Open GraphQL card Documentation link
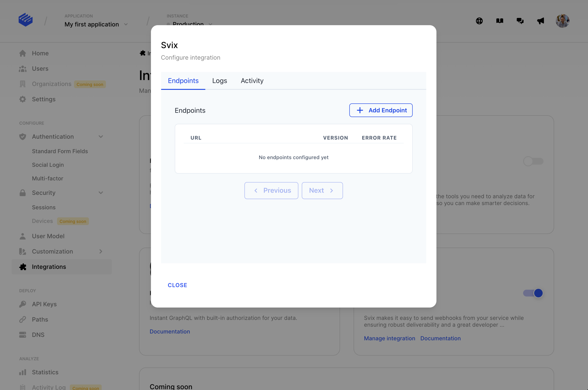Image resolution: width=588 pixels, height=390 pixels. click(170, 332)
